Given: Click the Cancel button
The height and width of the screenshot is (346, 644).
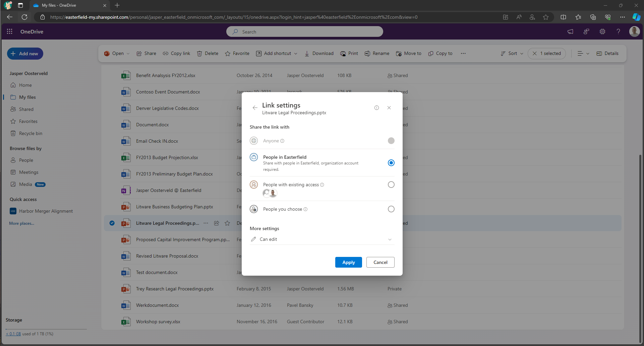Looking at the screenshot, I should pos(380,262).
